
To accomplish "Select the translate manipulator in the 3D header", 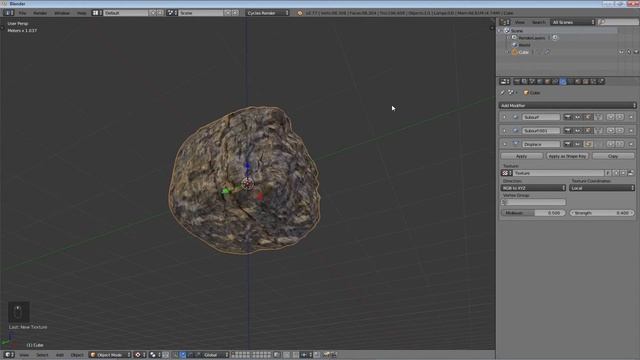I will [x=183, y=355].
